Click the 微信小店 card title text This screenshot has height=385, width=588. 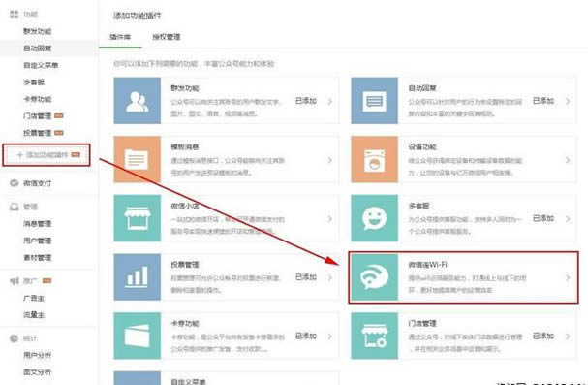coord(185,206)
